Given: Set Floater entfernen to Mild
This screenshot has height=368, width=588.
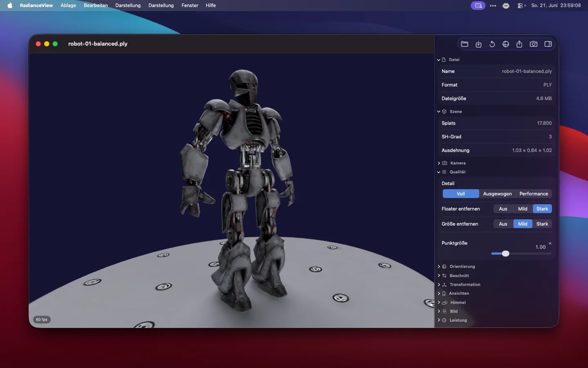Looking at the screenshot, I should pos(523,209).
